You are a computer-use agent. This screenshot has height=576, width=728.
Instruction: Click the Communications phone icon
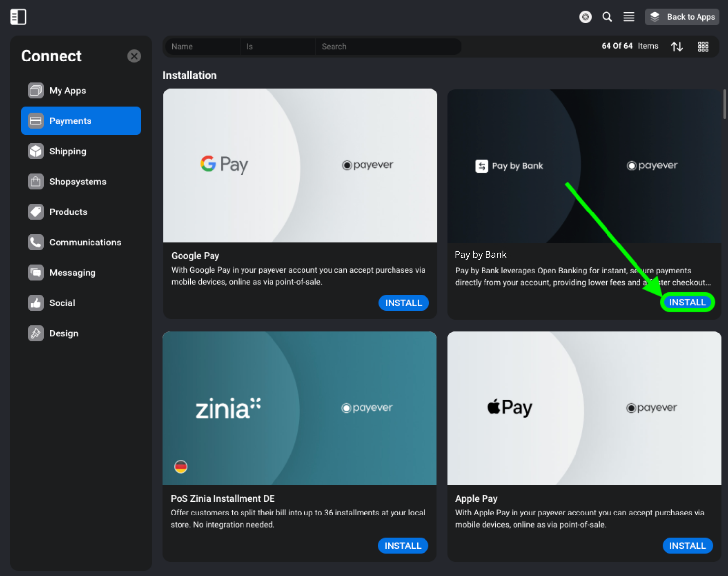[36, 242]
